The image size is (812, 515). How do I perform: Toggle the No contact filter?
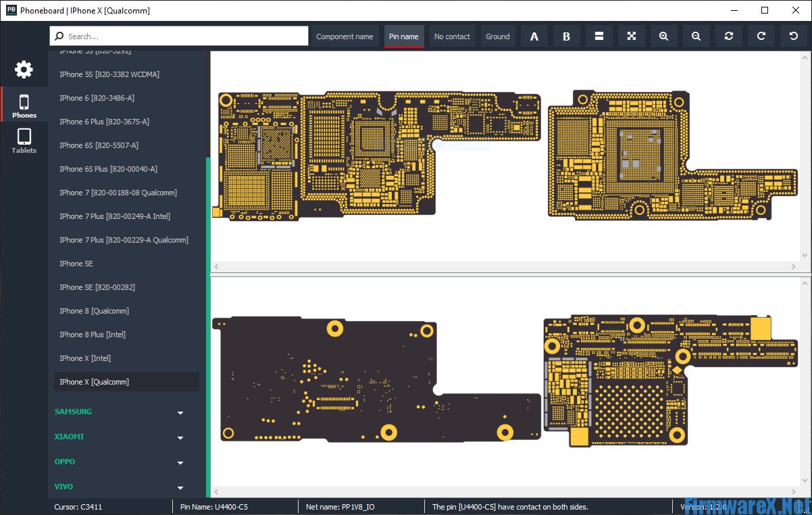click(452, 36)
